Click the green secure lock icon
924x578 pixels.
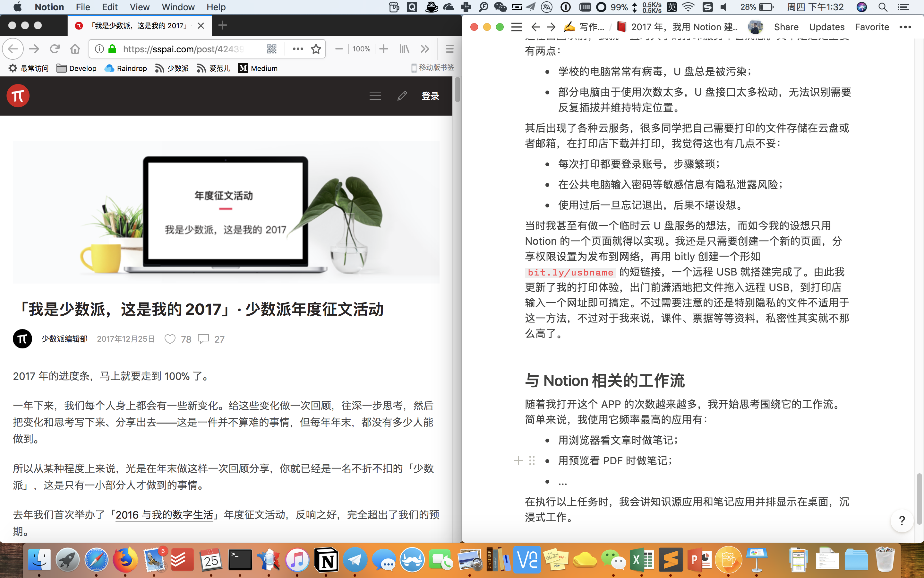click(x=112, y=49)
